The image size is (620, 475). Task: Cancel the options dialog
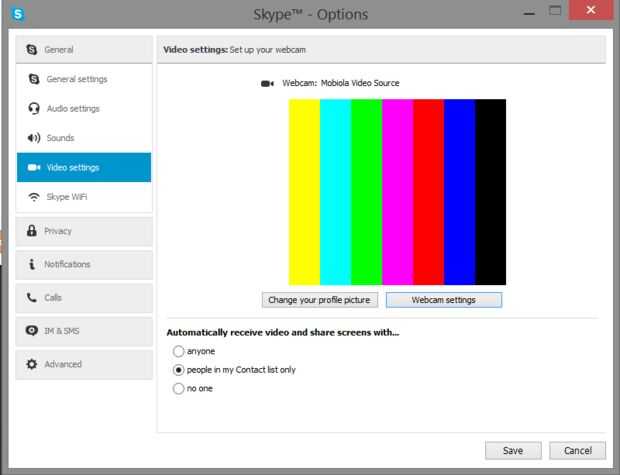coord(578,450)
